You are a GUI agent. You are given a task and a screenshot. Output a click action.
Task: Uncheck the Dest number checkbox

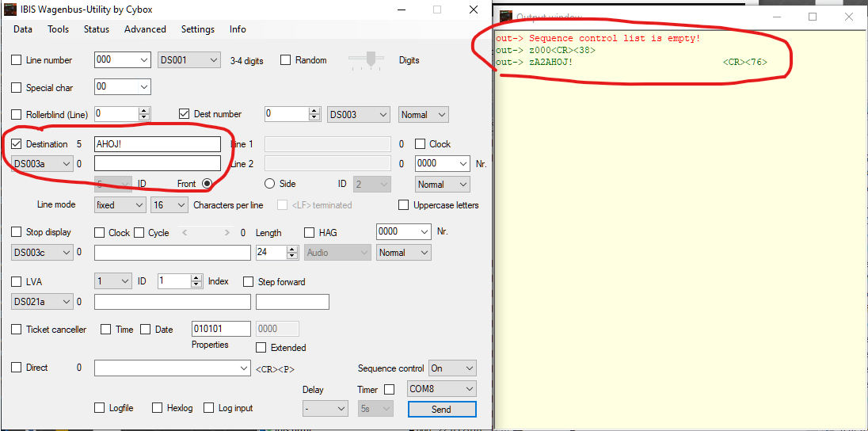point(185,114)
